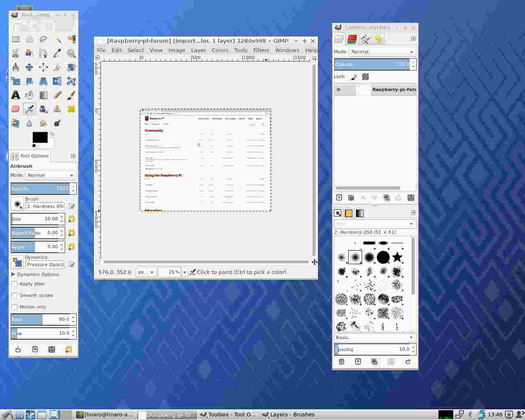Expand the Dynamics Options section
This screenshot has height=420, width=525.
point(13,274)
